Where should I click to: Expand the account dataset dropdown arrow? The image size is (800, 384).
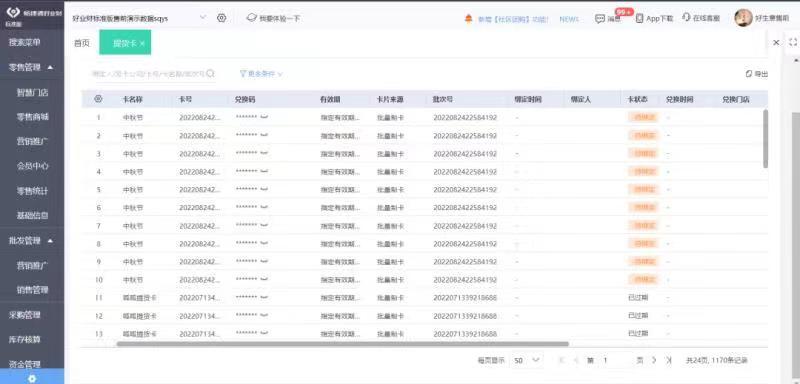[203, 17]
